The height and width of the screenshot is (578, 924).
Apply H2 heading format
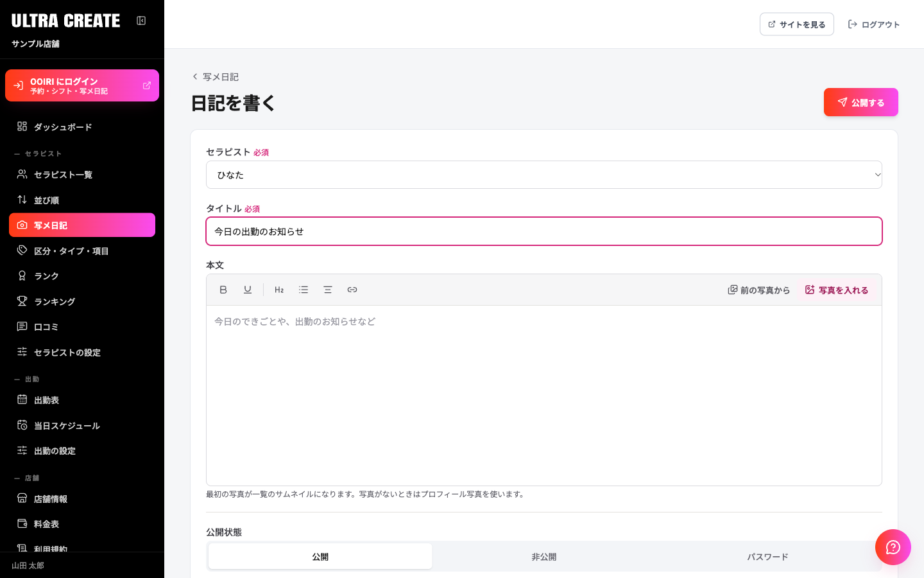[x=279, y=290]
